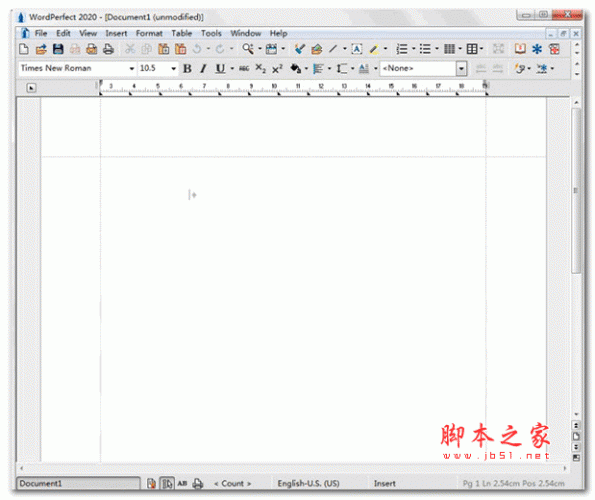Click the clipart image insert icon
Viewport: 595px width, 500px height.
coord(316,49)
